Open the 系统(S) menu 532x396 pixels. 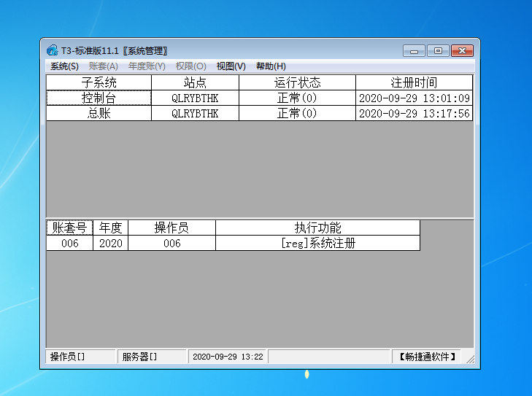pyautogui.click(x=64, y=66)
